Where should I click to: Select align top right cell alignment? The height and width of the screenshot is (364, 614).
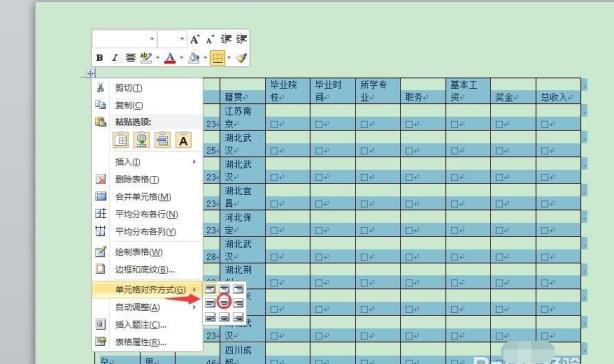coord(238,289)
